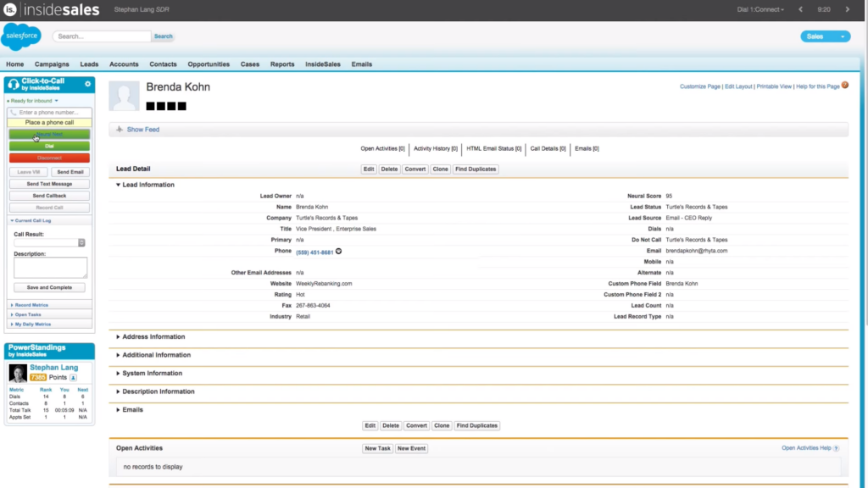Click the green Dial button
Viewport: 868px width, 488px height.
[49, 146]
